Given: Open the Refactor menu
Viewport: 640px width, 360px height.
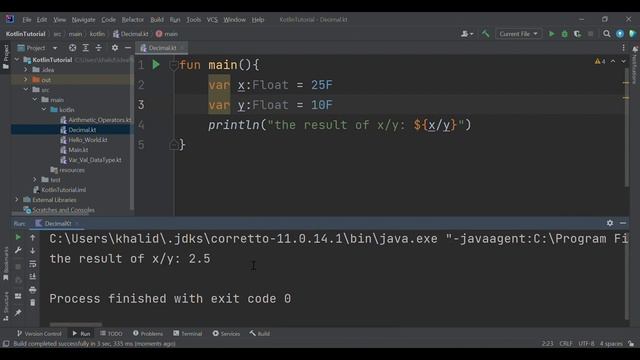Looking at the screenshot, I should (x=133, y=20).
